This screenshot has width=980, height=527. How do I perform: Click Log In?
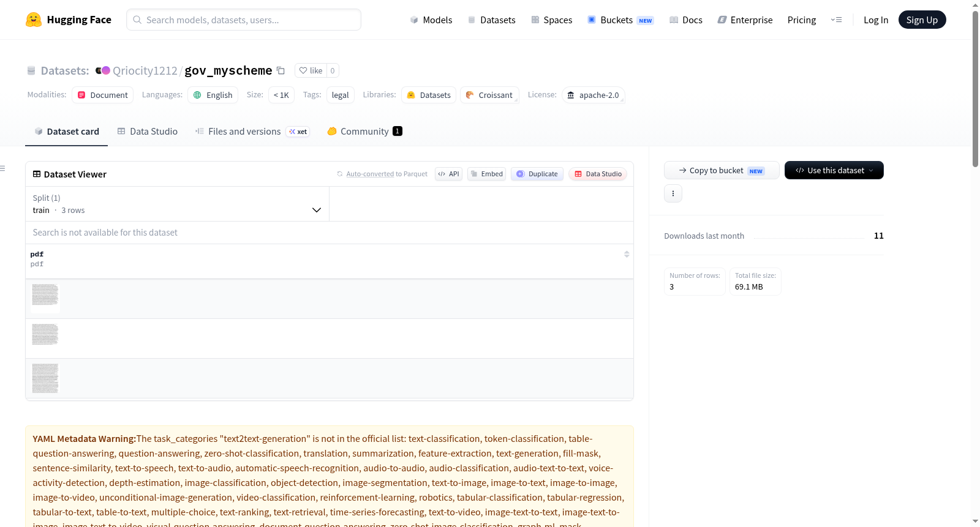(x=876, y=20)
